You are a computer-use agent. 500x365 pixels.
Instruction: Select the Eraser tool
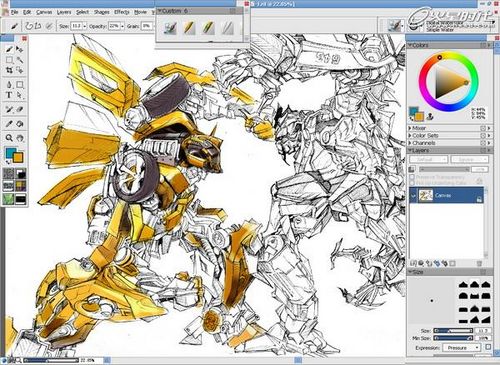[20, 109]
